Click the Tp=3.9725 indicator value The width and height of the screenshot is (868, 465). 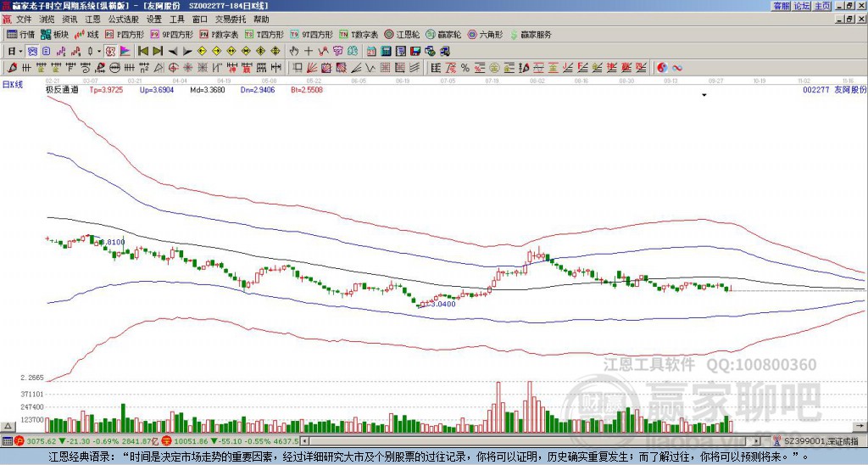click(x=106, y=89)
